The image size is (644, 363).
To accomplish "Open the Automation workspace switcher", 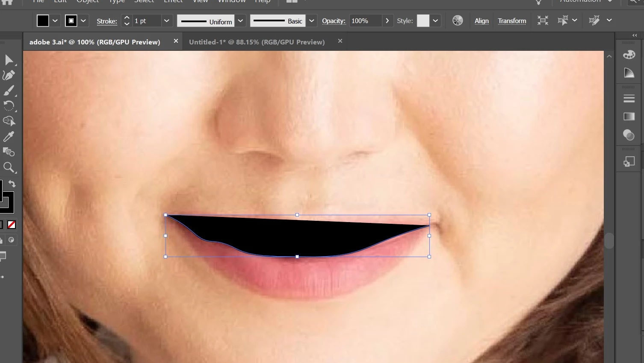I will coord(586,1).
